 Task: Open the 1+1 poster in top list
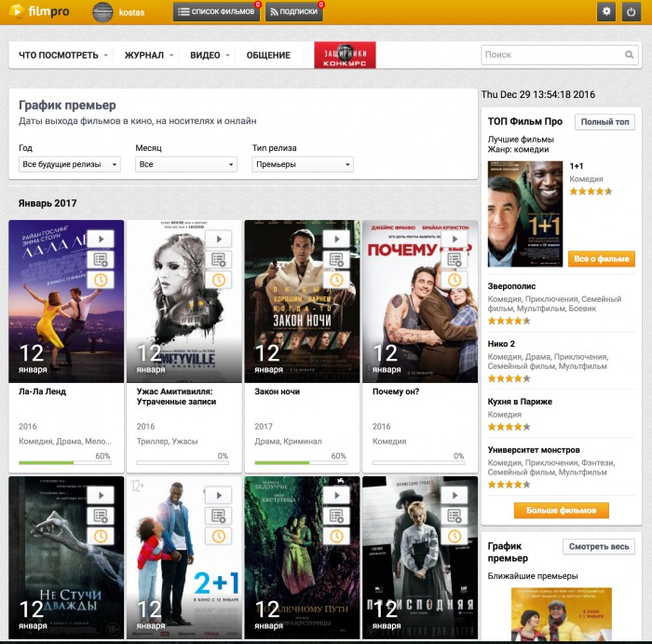pos(524,213)
